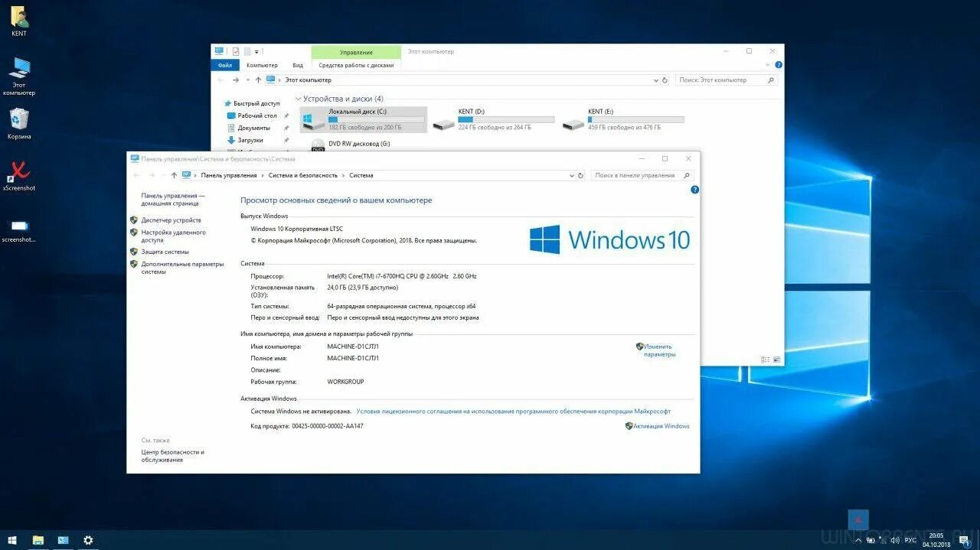Open the Защита системы link
The image size is (980, 550).
pos(165,252)
